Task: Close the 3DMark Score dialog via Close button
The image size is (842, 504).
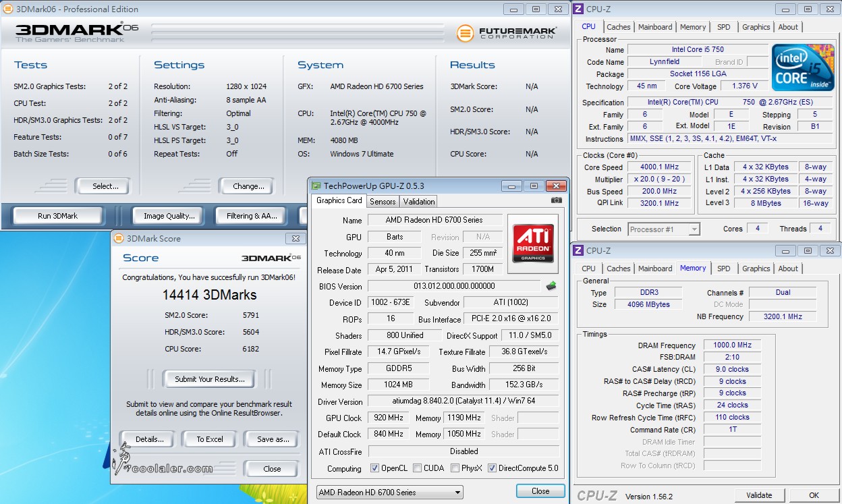Action: pyautogui.click(x=271, y=469)
